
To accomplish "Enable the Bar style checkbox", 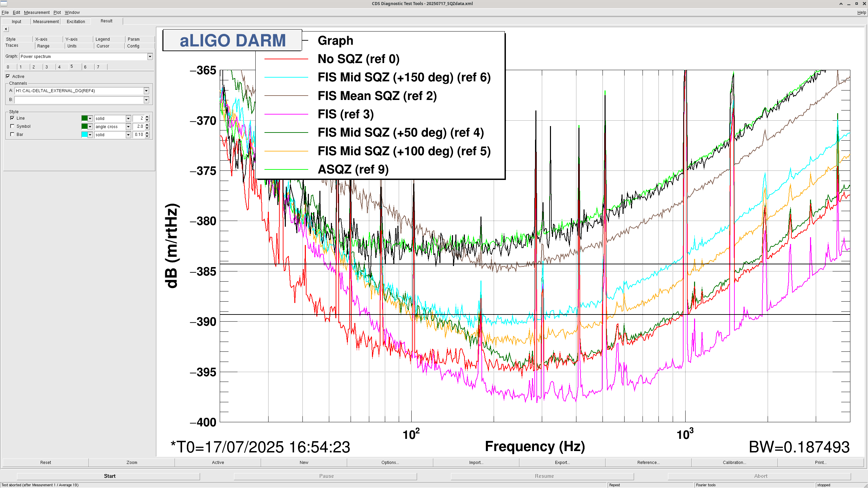I will click(13, 134).
